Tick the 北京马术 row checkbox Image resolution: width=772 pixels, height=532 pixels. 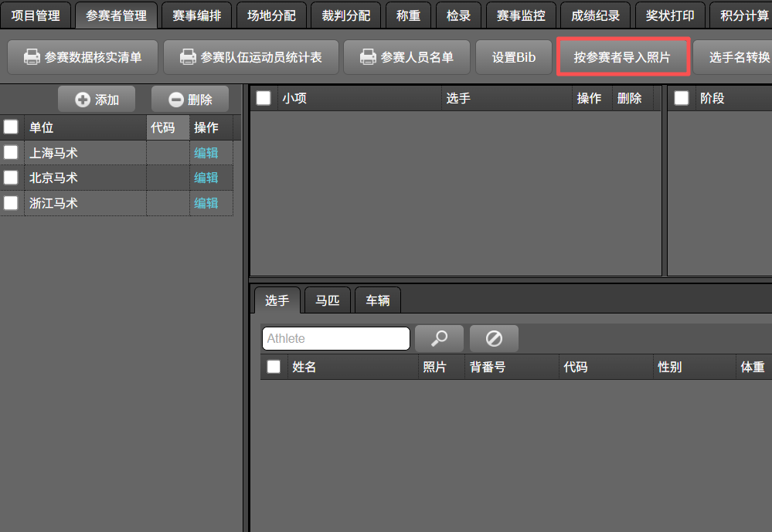point(11,178)
